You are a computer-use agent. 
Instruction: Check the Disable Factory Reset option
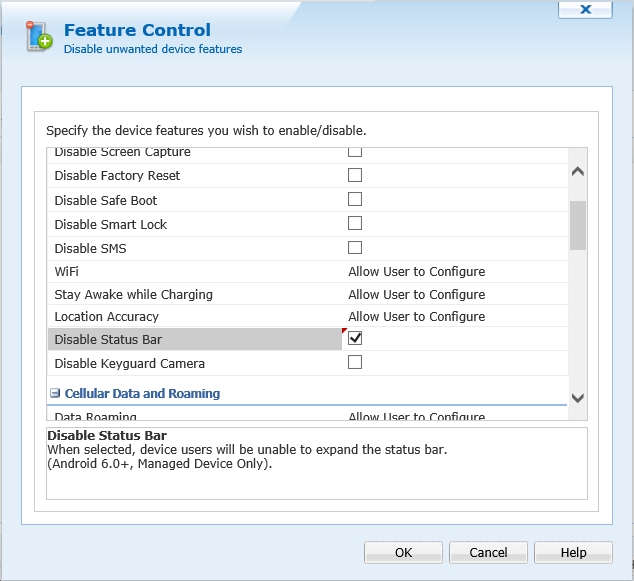click(x=355, y=175)
